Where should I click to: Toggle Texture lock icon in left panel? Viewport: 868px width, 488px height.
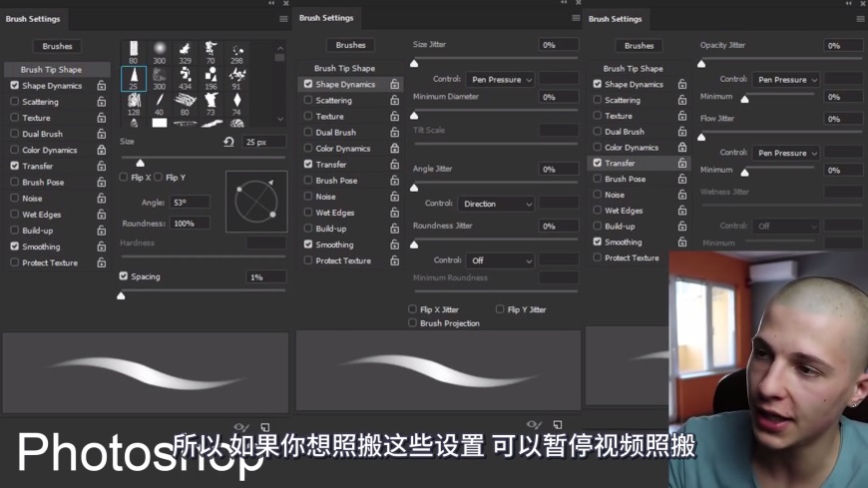point(102,118)
